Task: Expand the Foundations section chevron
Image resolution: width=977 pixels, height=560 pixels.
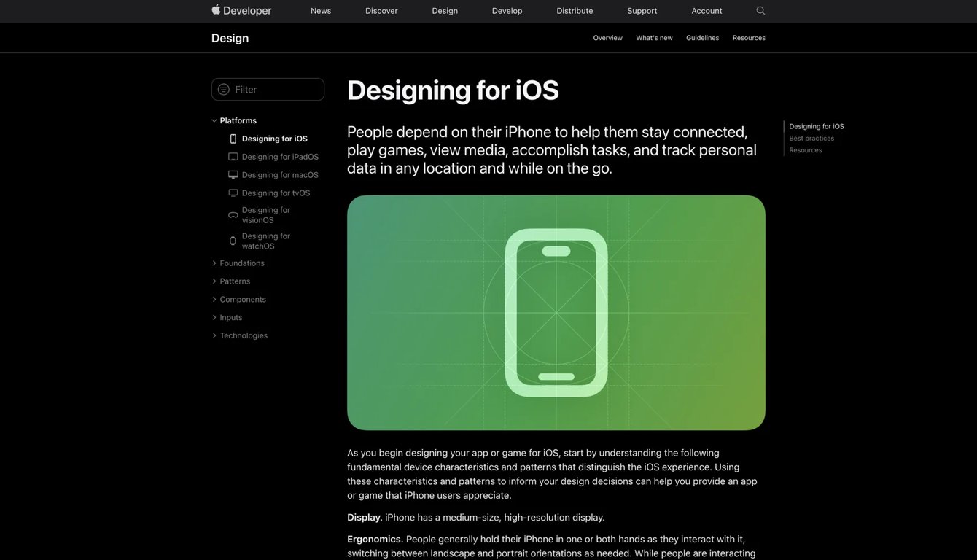Action: (214, 263)
